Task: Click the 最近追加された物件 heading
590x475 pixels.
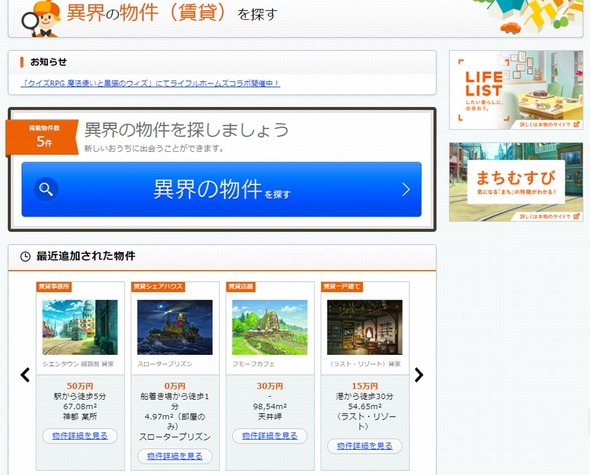Action: [86, 256]
